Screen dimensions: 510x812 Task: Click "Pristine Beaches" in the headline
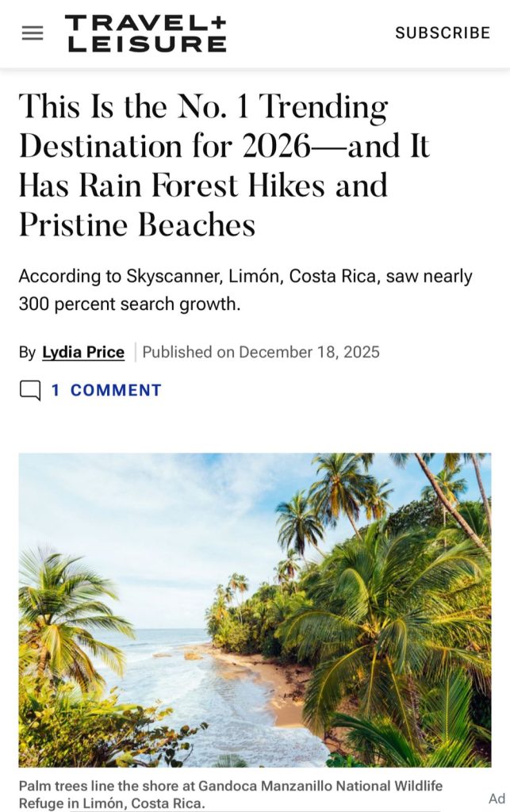pyautogui.click(x=137, y=225)
